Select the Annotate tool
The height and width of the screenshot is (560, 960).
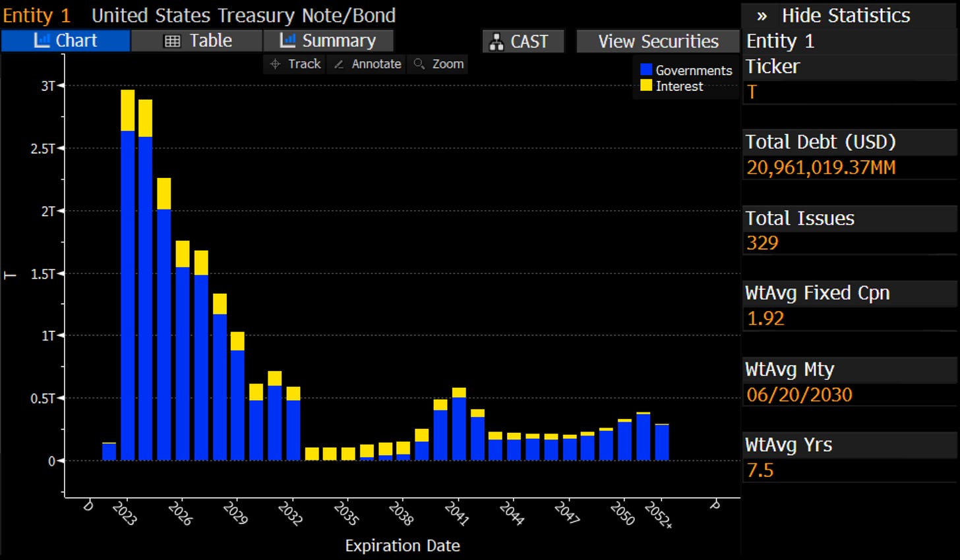point(367,64)
